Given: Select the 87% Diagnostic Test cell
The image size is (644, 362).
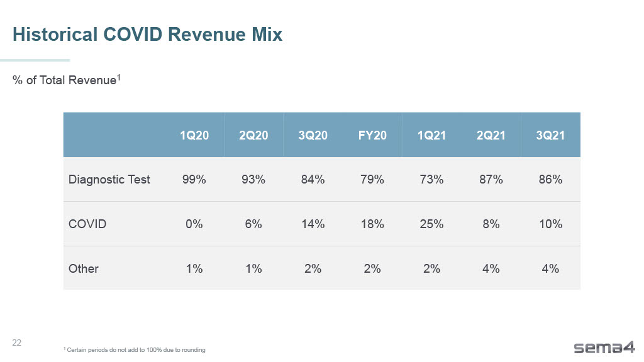Looking at the screenshot, I should pos(491,179).
